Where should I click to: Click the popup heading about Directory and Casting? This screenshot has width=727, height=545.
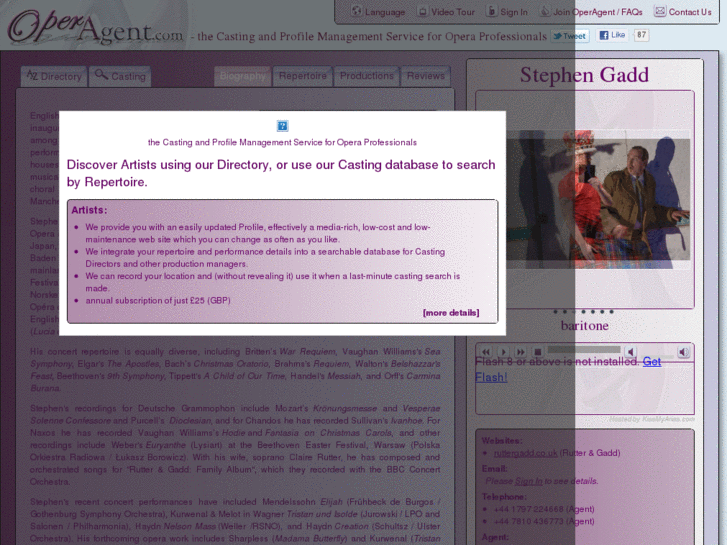pos(281,173)
